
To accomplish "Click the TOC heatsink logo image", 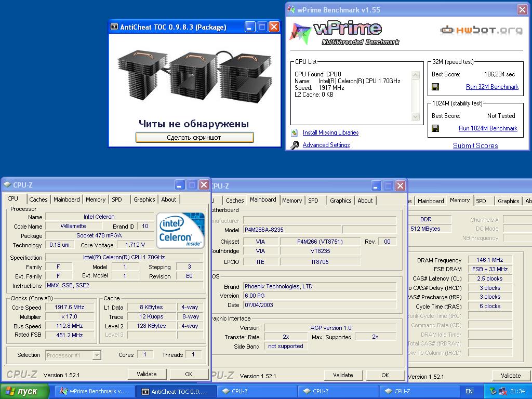I will coord(194,76).
